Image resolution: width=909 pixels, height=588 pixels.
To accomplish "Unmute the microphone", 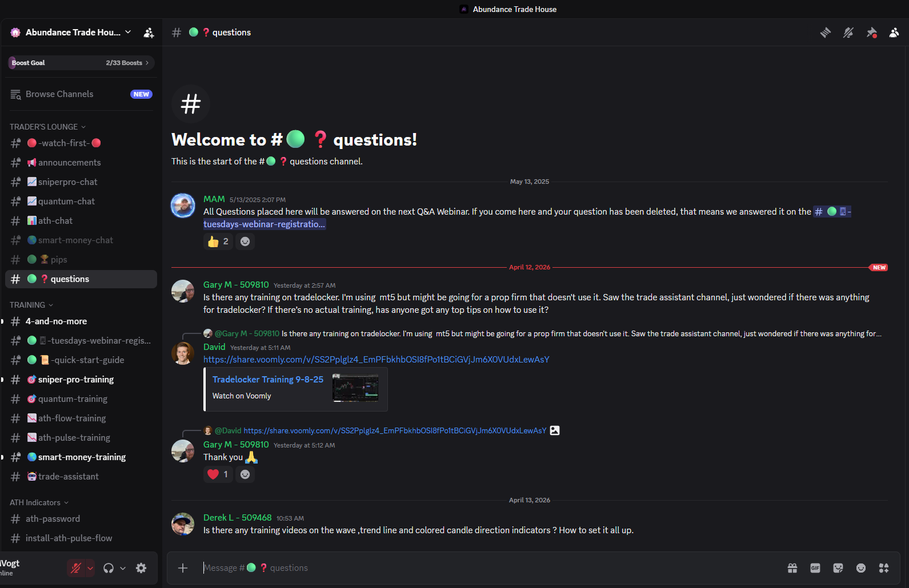I will click(x=76, y=568).
